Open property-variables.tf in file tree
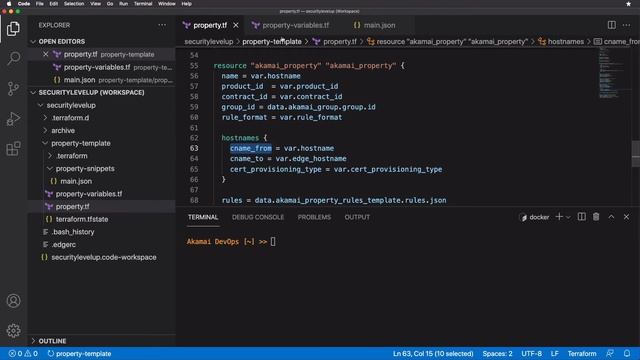The width and height of the screenshot is (640, 360). 101,194
